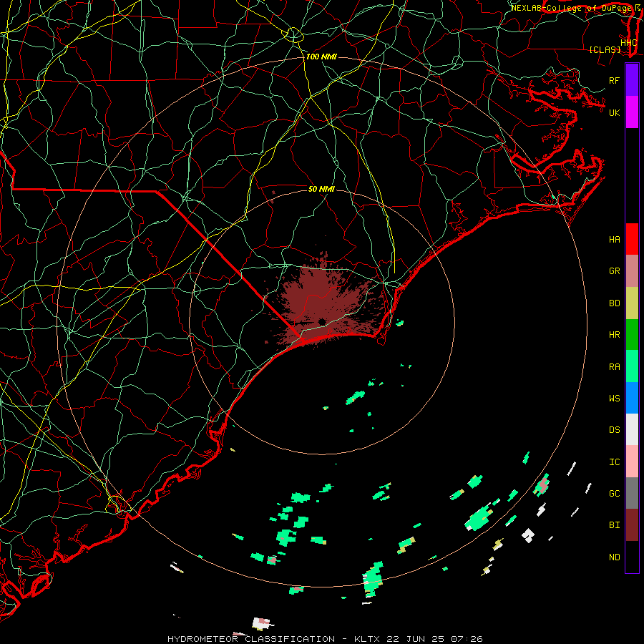Click the GR pink legend swatch
Screen dimensions: 644x644
632,271
